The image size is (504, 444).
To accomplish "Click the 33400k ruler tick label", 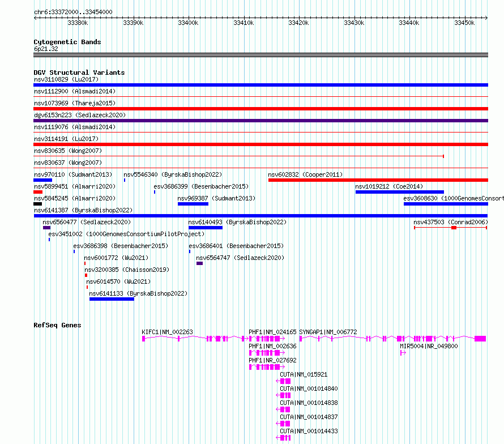I will [x=188, y=23].
